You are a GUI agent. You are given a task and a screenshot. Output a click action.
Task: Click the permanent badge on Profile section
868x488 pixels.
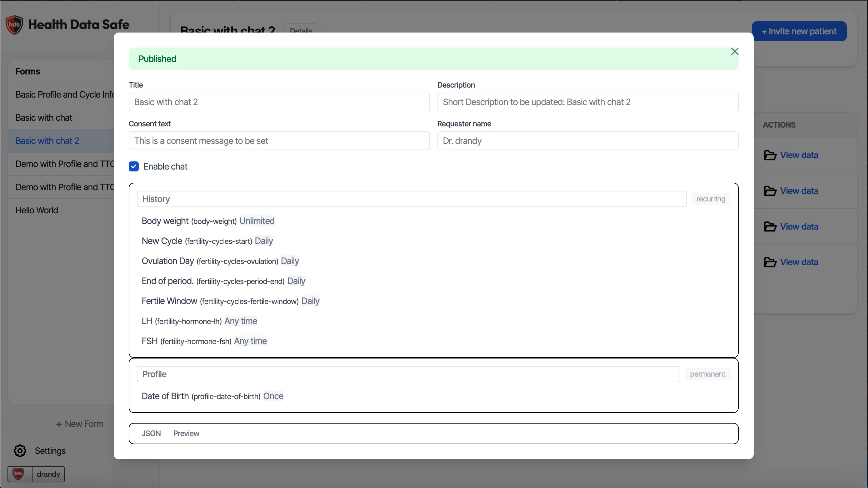708,374
